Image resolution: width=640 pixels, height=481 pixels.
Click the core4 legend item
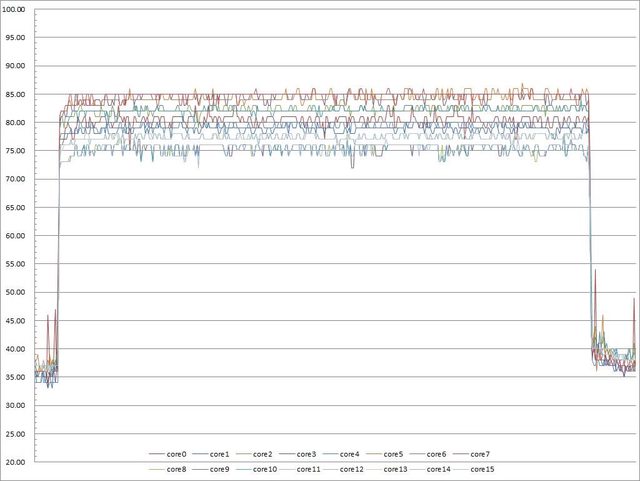click(x=350, y=454)
